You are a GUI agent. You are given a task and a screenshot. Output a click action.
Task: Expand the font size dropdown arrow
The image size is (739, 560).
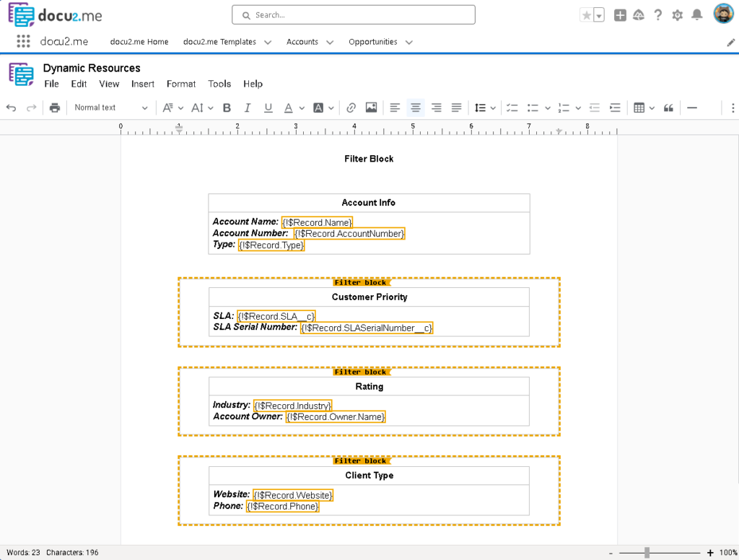pos(210,108)
